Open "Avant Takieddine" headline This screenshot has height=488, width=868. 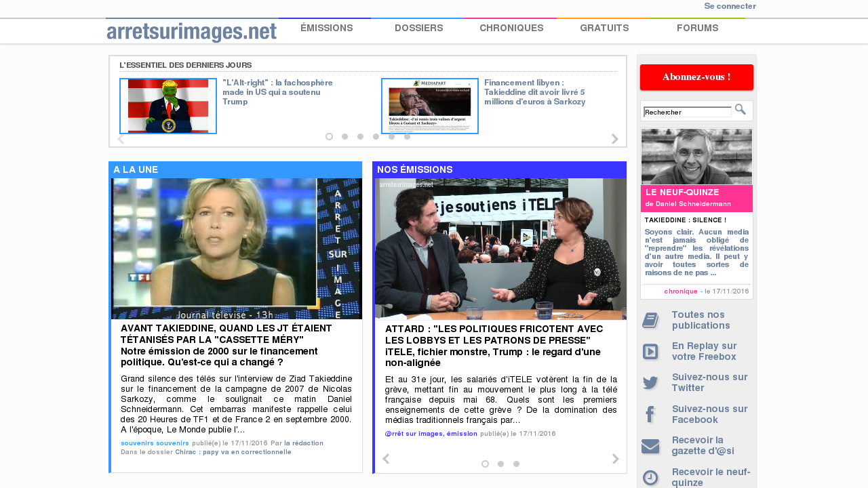(226, 334)
